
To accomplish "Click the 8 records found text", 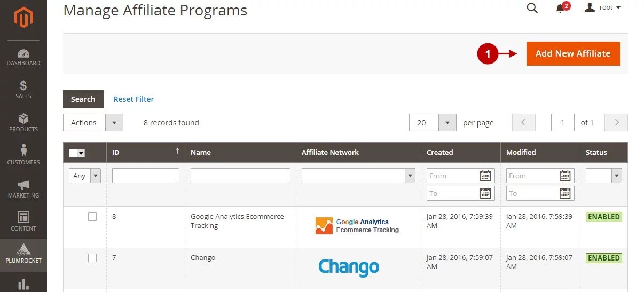I will [x=171, y=123].
